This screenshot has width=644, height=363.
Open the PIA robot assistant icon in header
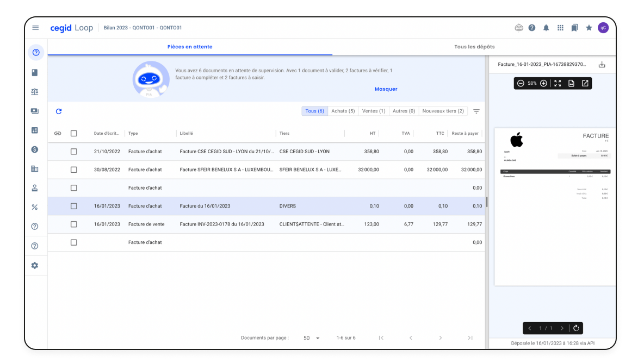(519, 28)
